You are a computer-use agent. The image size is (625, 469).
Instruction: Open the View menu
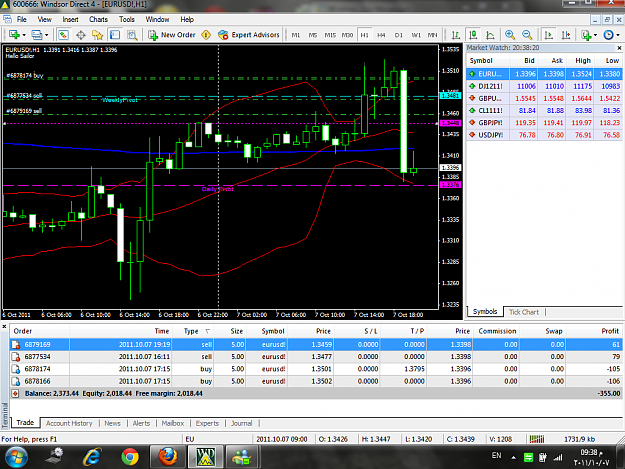pos(44,20)
